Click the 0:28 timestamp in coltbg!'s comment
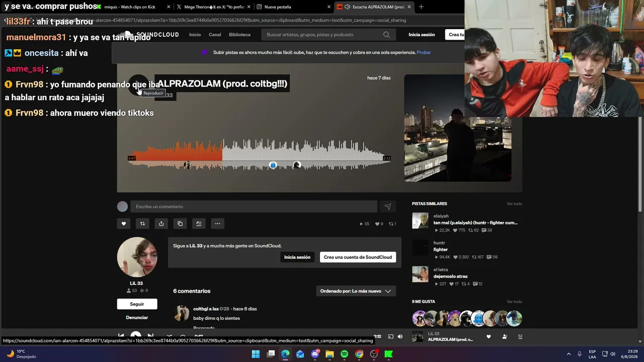This screenshot has height=362, width=644. 224,309
